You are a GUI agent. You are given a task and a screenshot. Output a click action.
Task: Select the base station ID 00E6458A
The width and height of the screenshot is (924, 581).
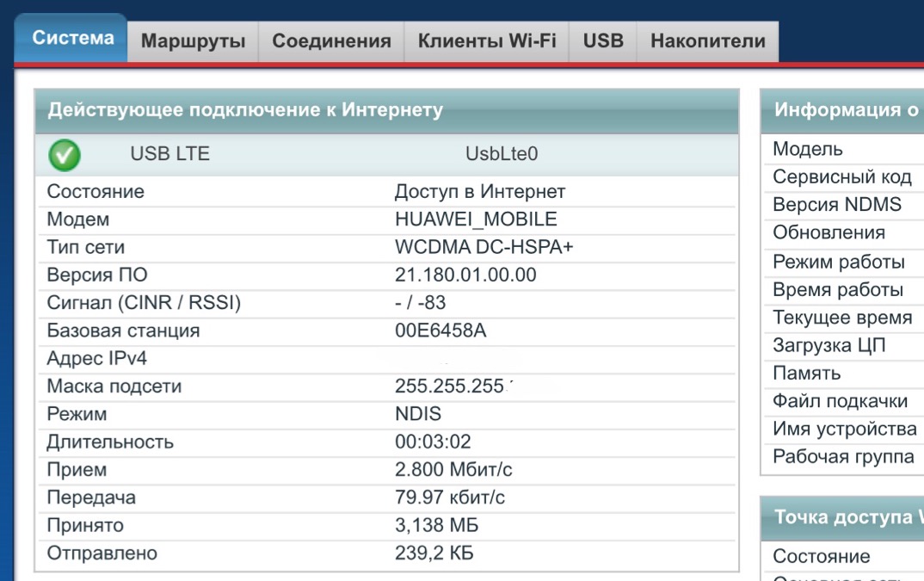[440, 331]
